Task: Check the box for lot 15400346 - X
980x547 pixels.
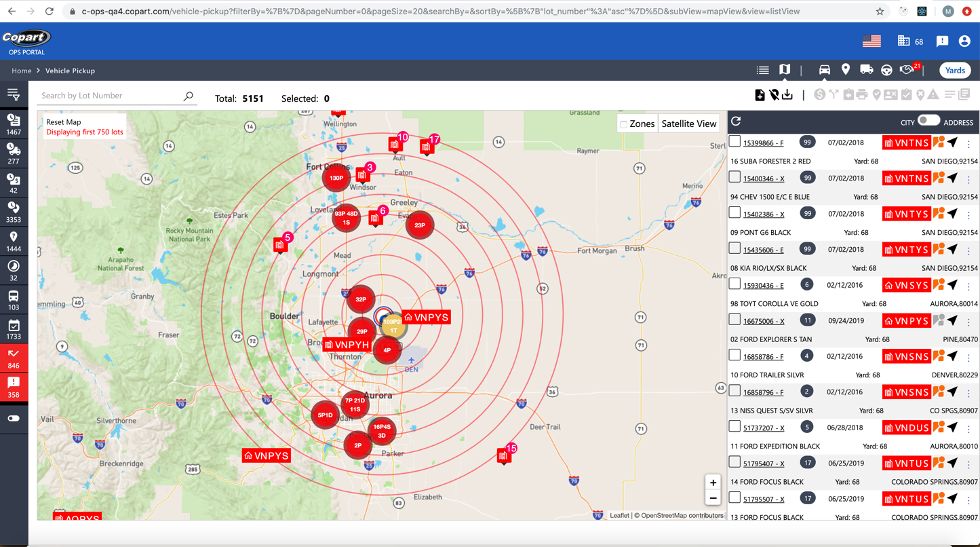Action: 734,176
